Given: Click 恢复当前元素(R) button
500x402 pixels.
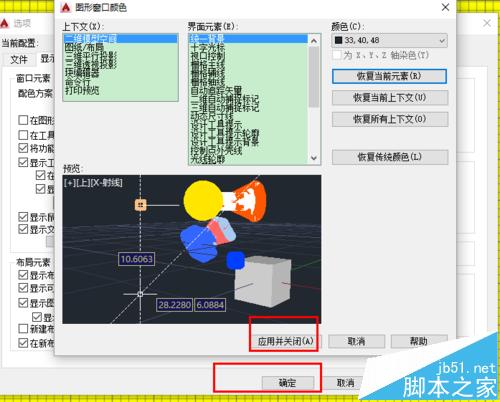Looking at the screenshot, I should (x=389, y=76).
